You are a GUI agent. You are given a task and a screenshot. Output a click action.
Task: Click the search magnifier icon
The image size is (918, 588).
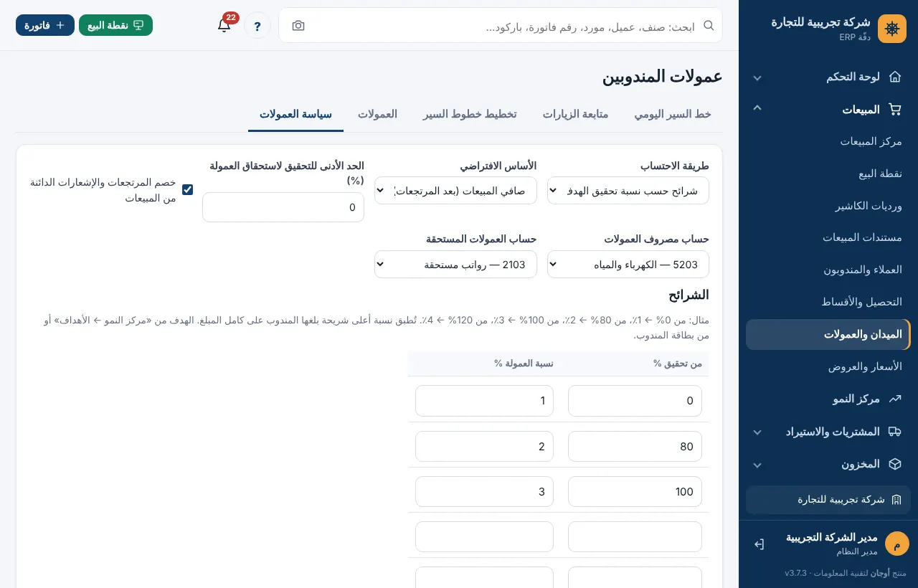(x=709, y=26)
